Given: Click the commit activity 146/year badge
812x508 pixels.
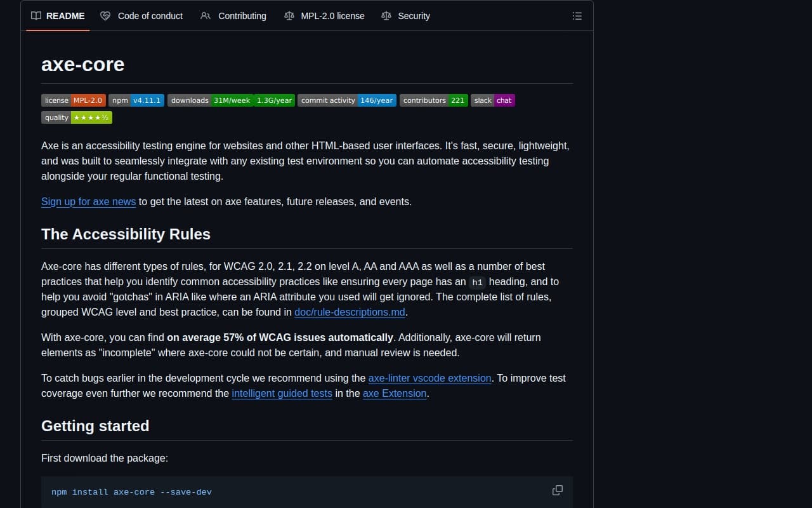Looking at the screenshot, I should pos(347,100).
